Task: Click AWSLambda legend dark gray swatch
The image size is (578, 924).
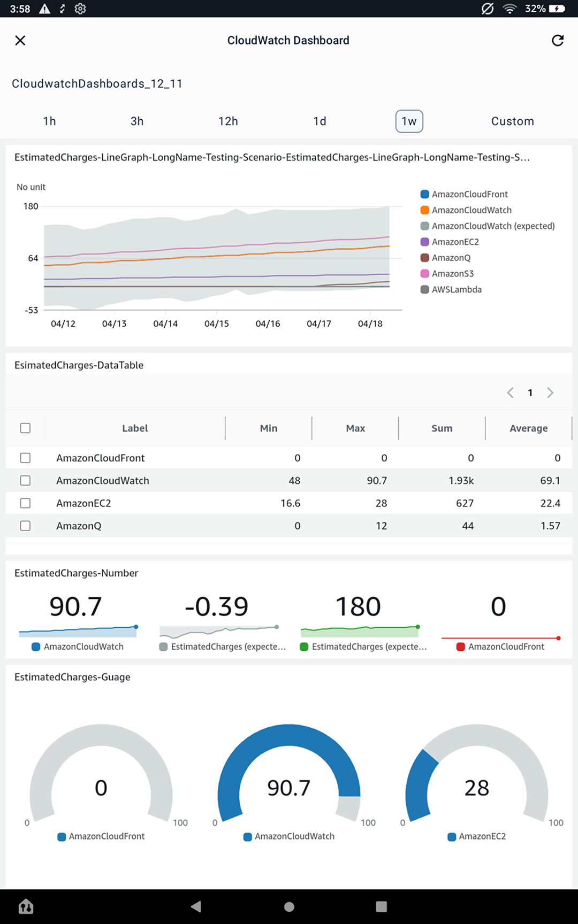Action: [x=425, y=289]
